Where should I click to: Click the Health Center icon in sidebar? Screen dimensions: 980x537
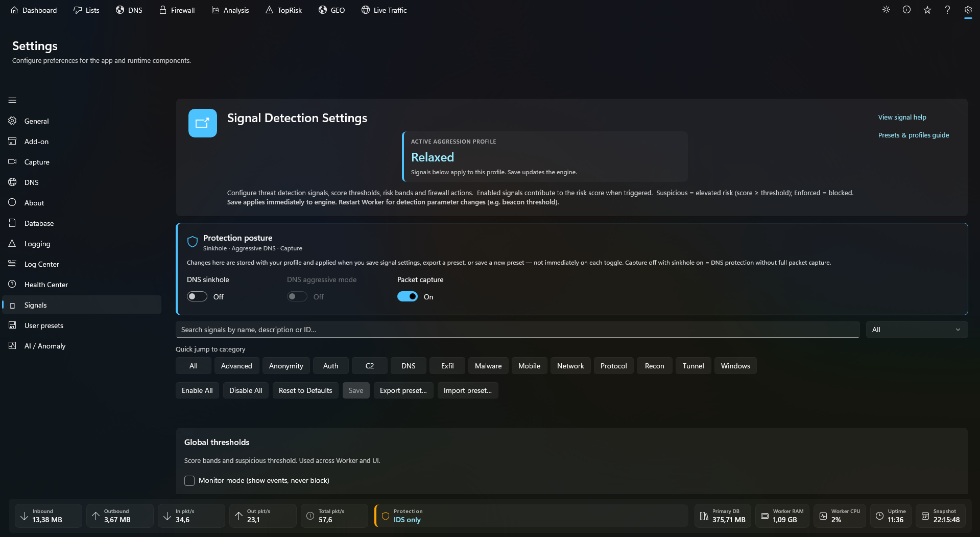pos(12,285)
